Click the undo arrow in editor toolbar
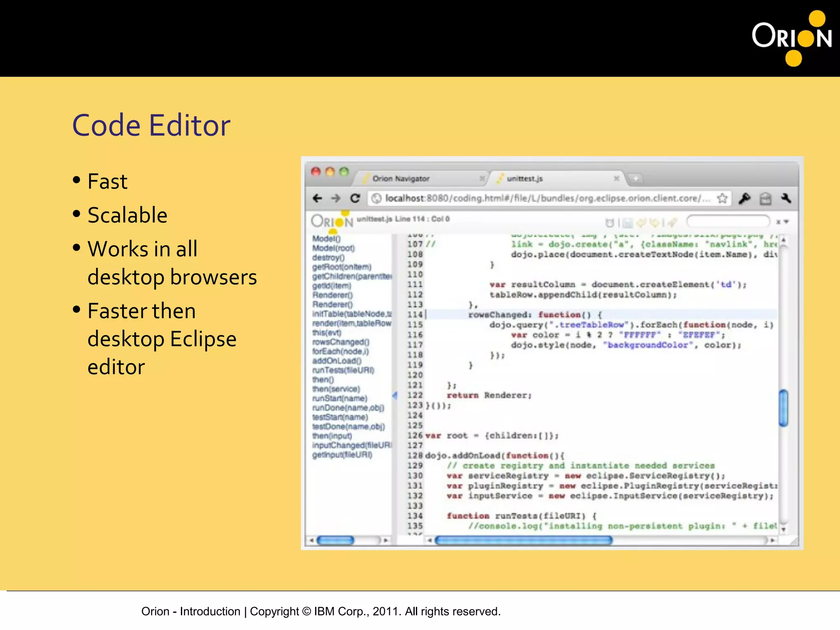The height and width of the screenshot is (630, 840). (641, 223)
